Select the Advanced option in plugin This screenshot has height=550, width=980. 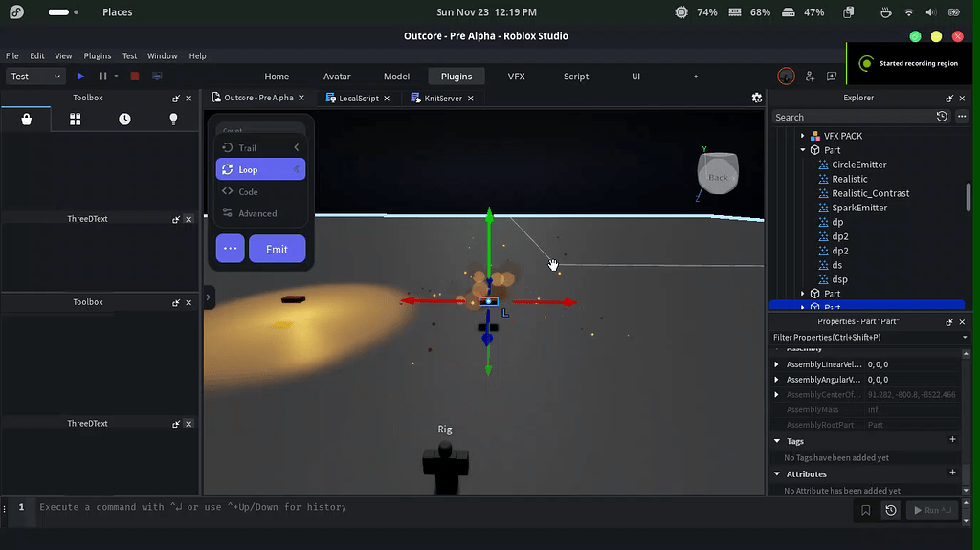(260, 213)
